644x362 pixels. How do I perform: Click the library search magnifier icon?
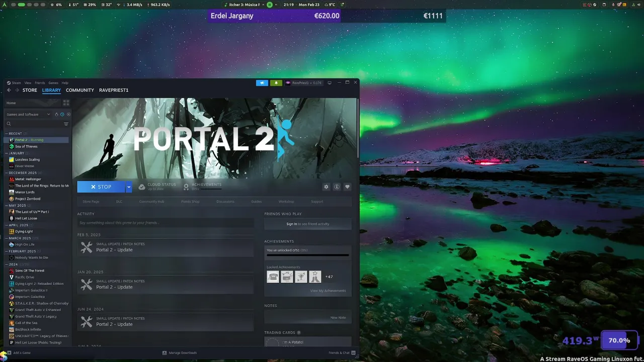pos(9,124)
